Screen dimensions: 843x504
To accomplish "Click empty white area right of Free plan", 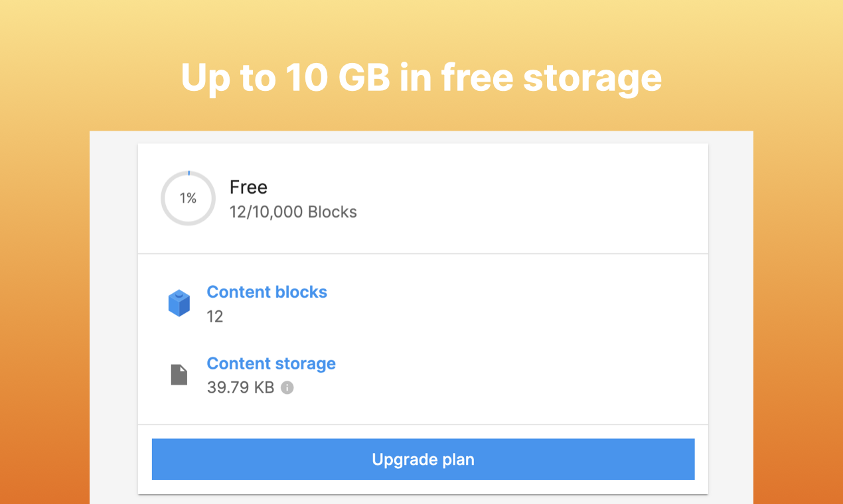I will coord(531,198).
